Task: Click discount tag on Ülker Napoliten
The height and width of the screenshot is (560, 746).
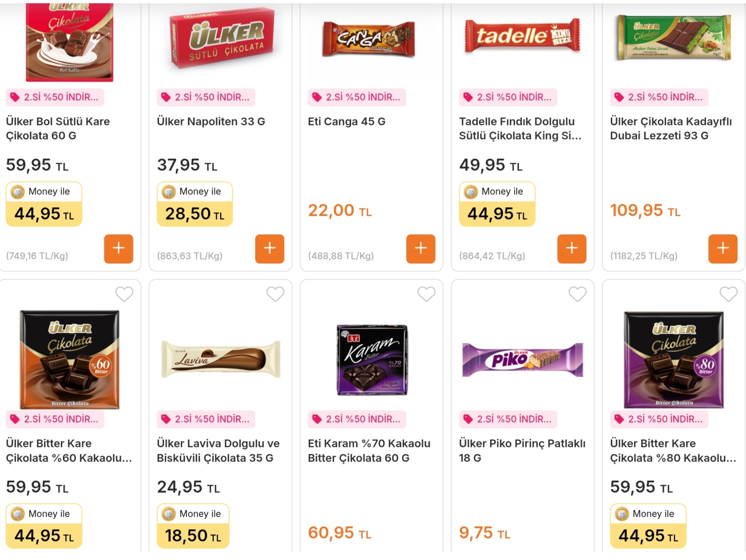Action: pyautogui.click(x=206, y=97)
